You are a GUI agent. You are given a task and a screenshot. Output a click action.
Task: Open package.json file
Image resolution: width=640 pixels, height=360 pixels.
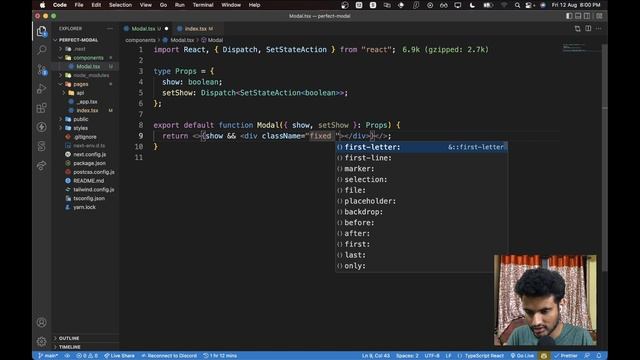(89, 163)
